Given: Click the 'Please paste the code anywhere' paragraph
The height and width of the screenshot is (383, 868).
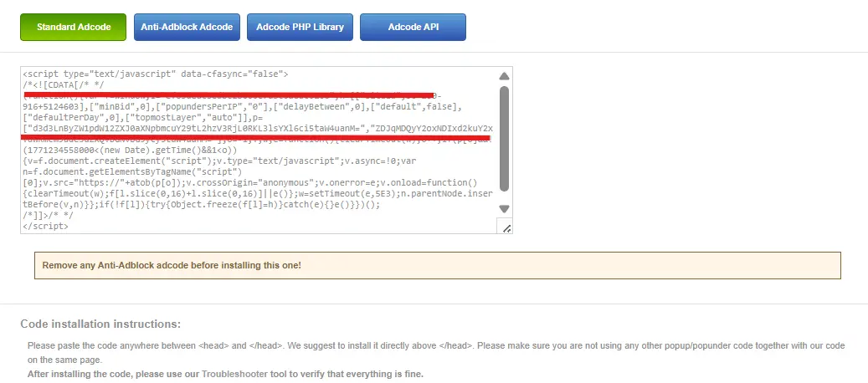Looking at the screenshot, I should (436, 353).
